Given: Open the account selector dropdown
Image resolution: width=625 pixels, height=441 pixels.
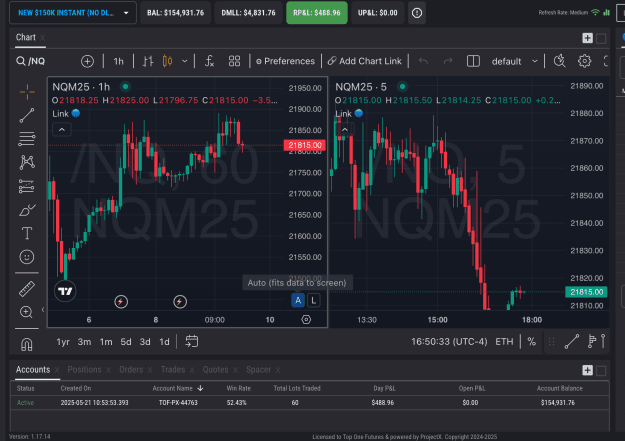Looking at the screenshot, I should click(73, 13).
